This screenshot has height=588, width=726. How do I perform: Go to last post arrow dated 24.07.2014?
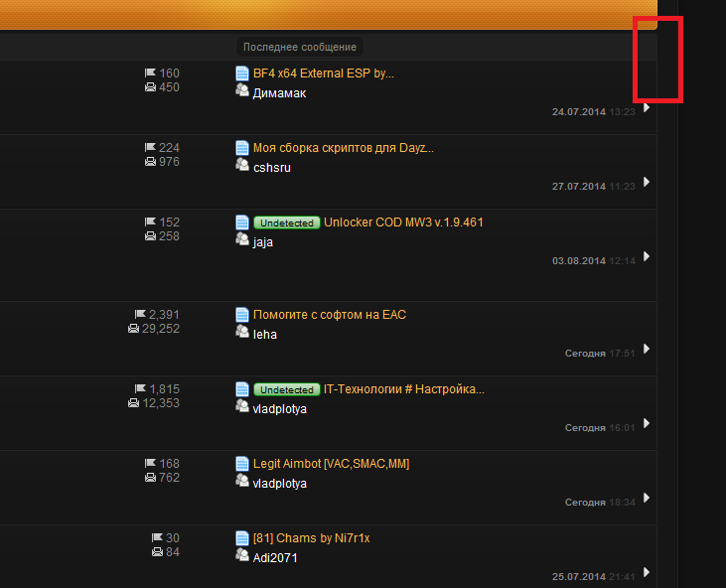[x=647, y=108]
